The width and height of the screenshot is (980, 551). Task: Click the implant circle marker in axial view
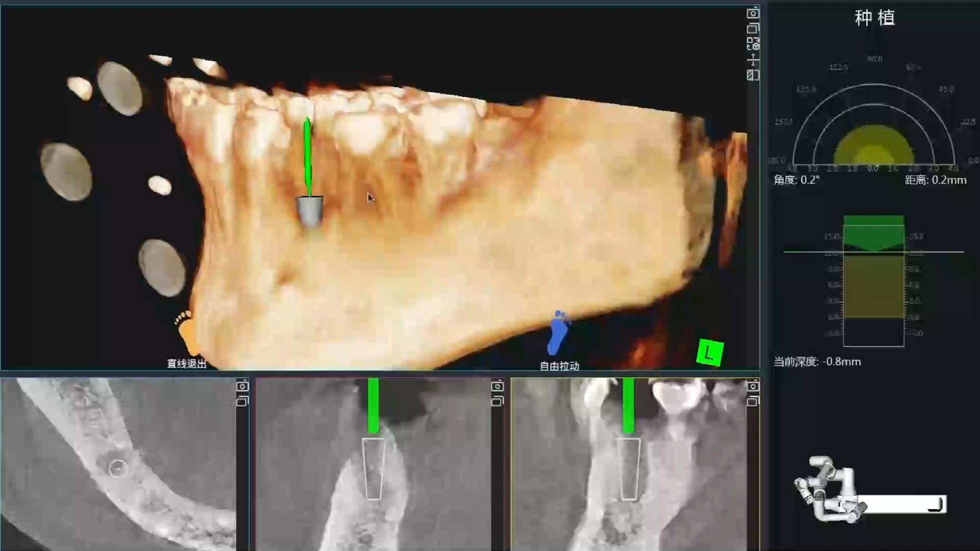(118, 468)
